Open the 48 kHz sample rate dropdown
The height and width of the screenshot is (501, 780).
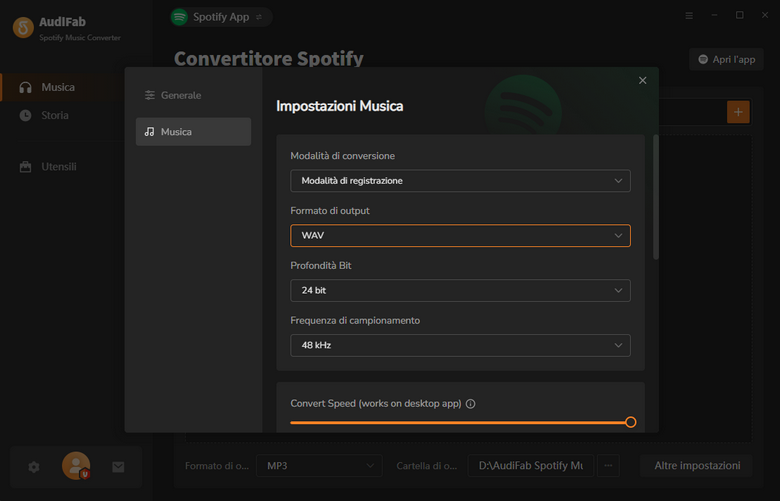(x=460, y=345)
